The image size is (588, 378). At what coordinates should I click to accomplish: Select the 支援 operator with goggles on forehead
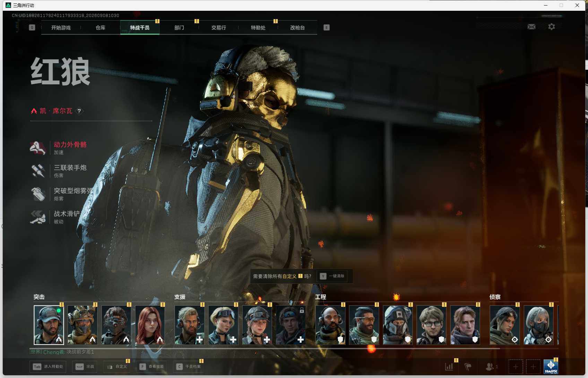223,325
